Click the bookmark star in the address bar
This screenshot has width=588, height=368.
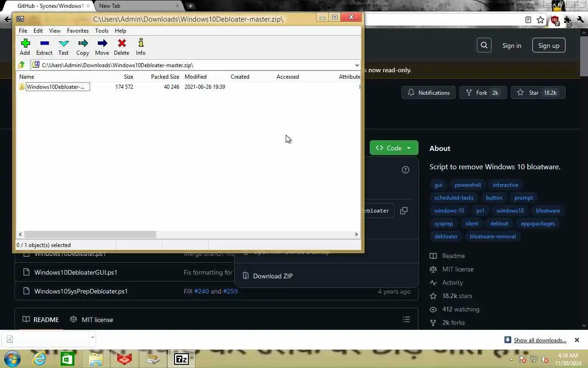click(541, 20)
